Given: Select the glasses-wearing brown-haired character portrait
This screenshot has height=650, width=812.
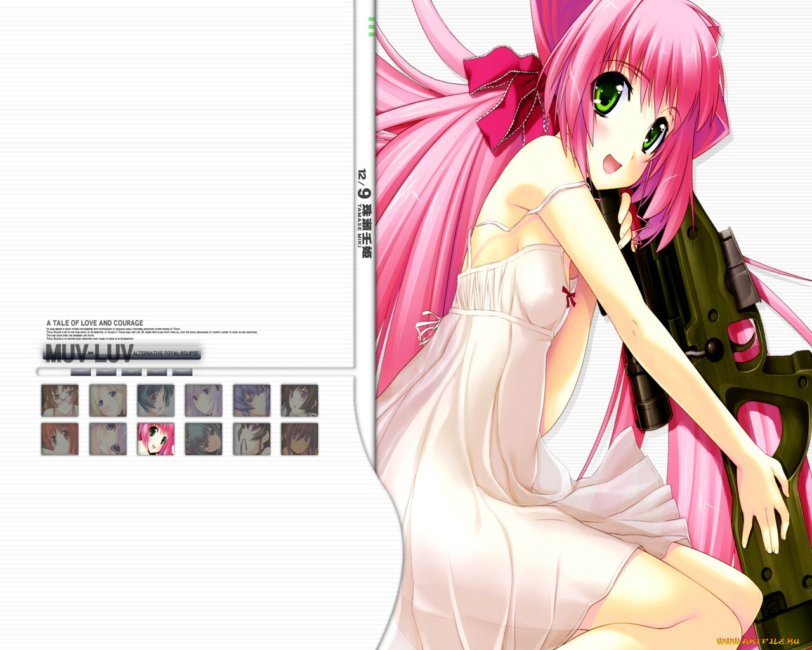Looking at the screenshot, I should click(x=60, y=401).
